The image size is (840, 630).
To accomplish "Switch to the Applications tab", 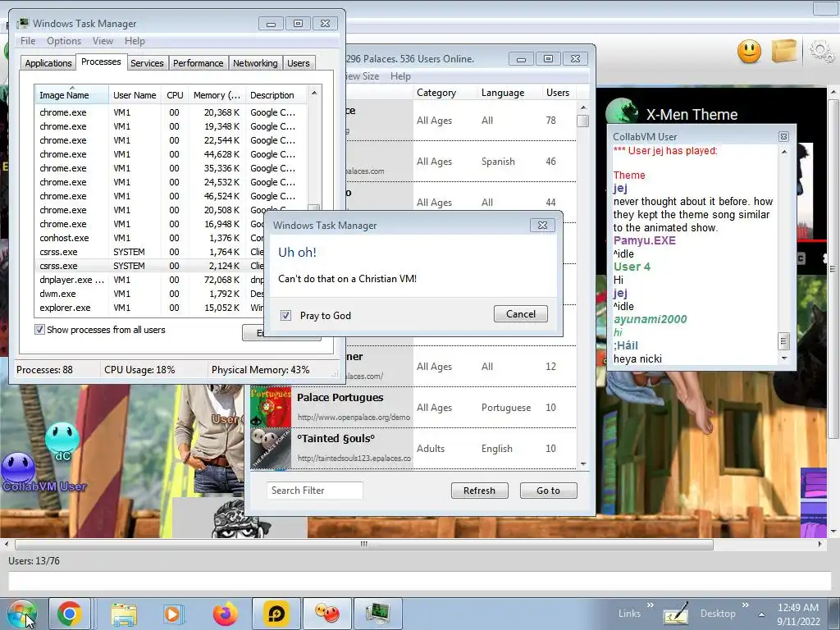I will [48, 63].
